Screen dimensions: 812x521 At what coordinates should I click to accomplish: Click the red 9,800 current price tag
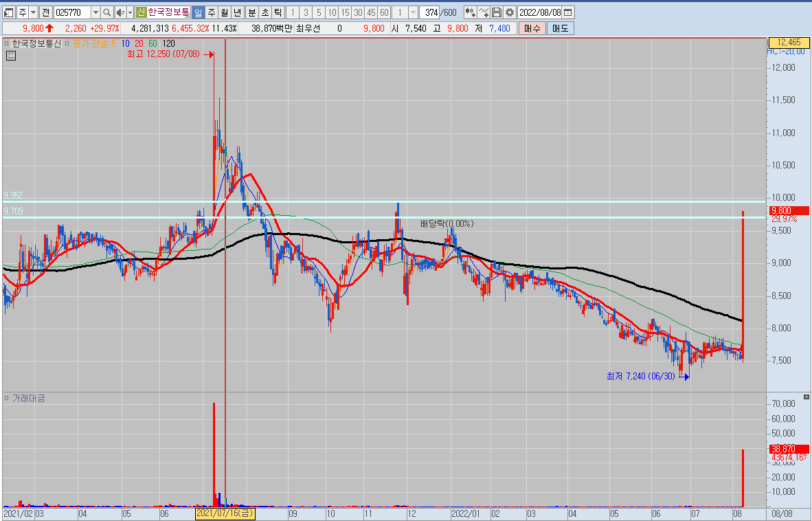[789, 210]
